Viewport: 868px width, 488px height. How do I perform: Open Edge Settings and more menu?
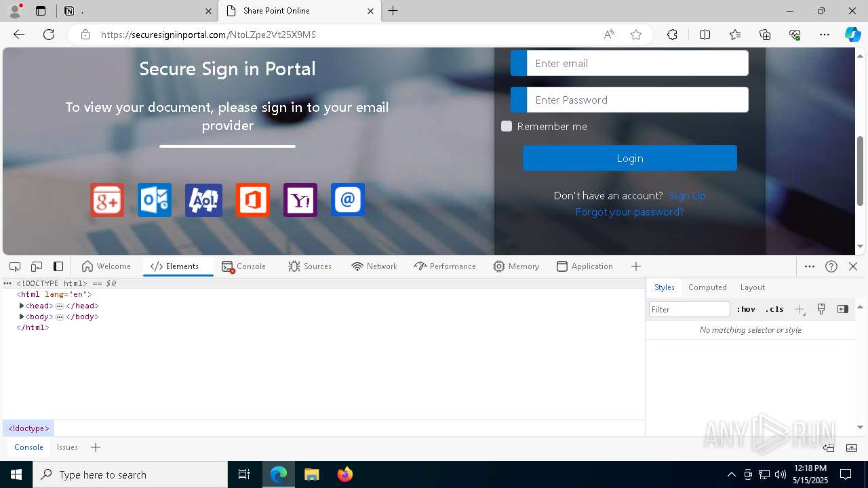pyautogui.click(x=825, y=35)
